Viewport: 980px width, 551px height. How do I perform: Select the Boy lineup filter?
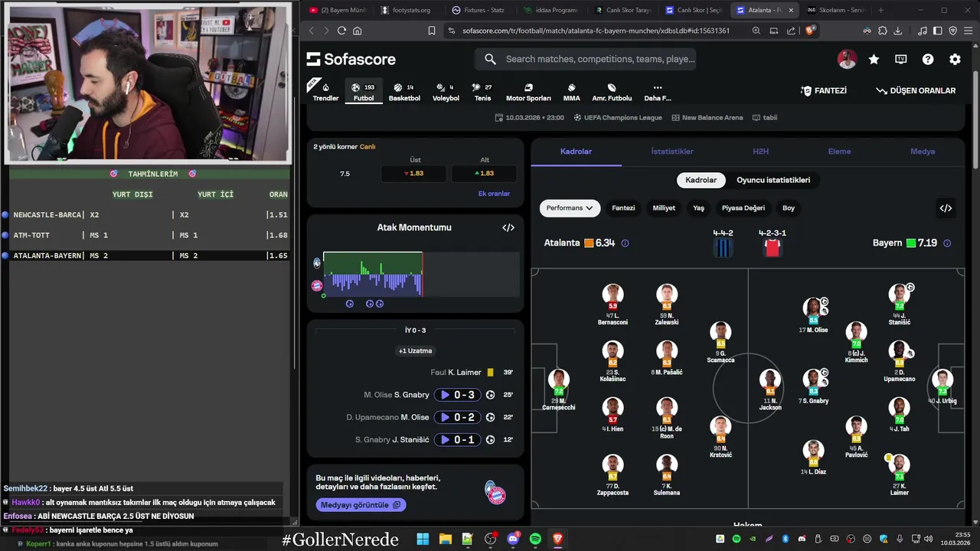789,208
